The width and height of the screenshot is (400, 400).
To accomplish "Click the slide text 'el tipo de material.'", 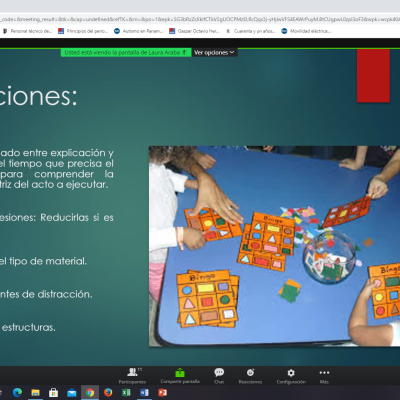I will (43, 261).
